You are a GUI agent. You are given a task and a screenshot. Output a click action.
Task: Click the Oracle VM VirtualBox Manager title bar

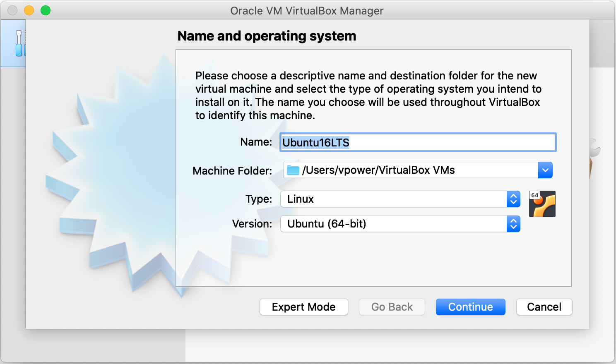pos(307,10)
